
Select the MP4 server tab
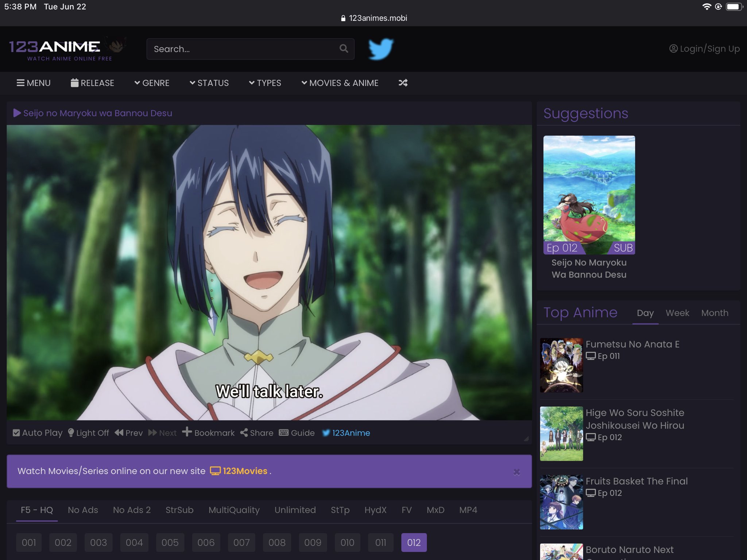(x=468, y=510)
